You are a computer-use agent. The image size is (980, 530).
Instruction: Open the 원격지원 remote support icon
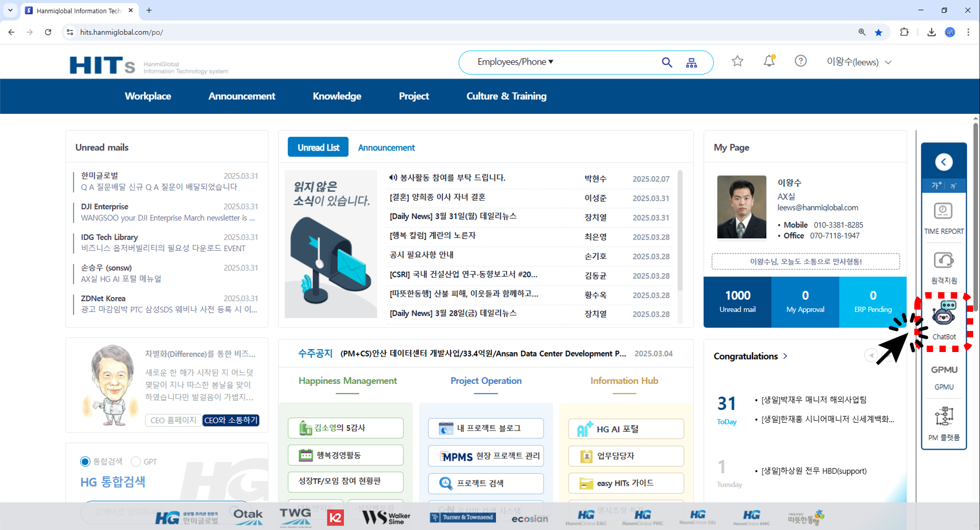944,268
